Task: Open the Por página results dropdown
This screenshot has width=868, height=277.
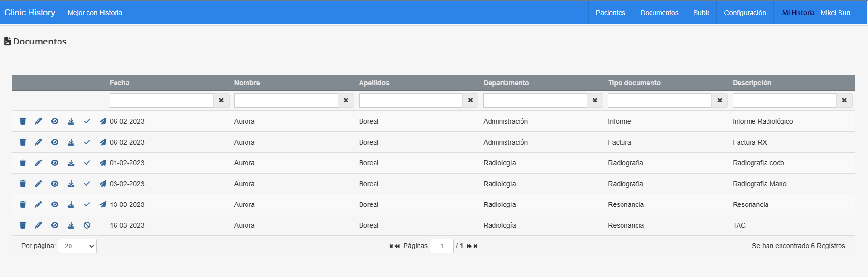Action: [77, 246]
